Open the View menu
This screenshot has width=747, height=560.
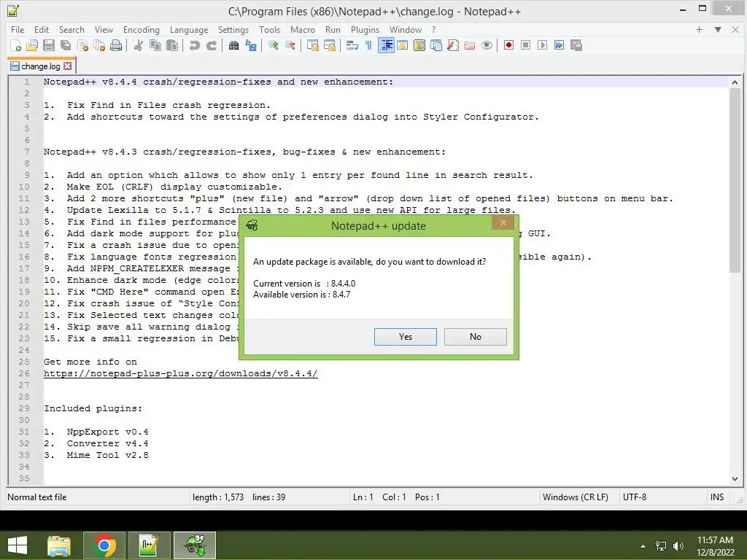pyautogui.click(x=104, y=29)
